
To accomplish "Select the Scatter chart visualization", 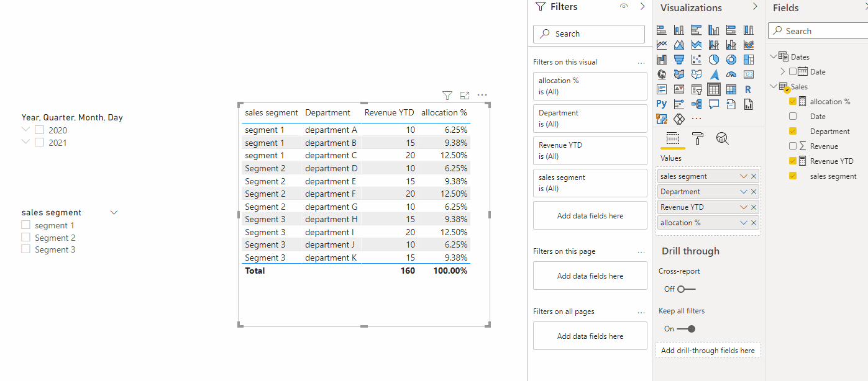I will pos(697,60).
